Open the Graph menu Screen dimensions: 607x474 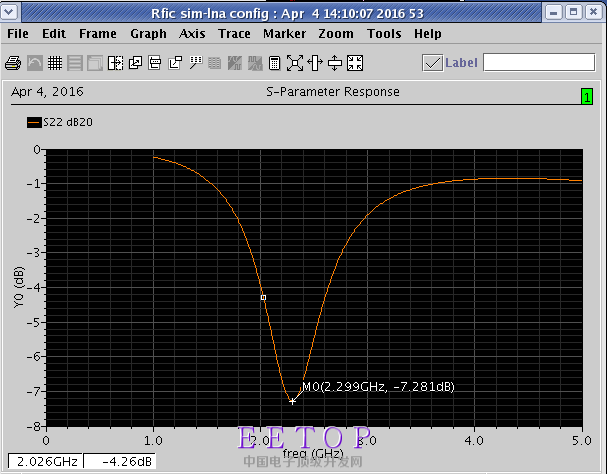[148, 34]
